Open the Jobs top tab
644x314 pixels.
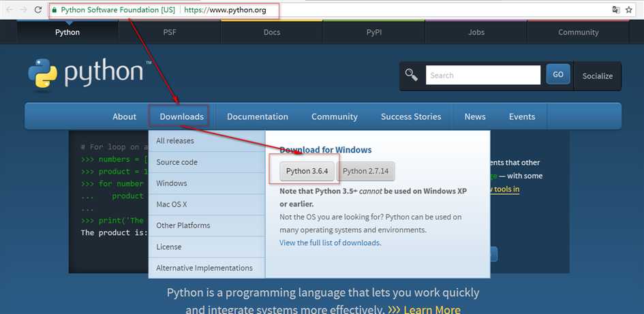tap(476, 32)
